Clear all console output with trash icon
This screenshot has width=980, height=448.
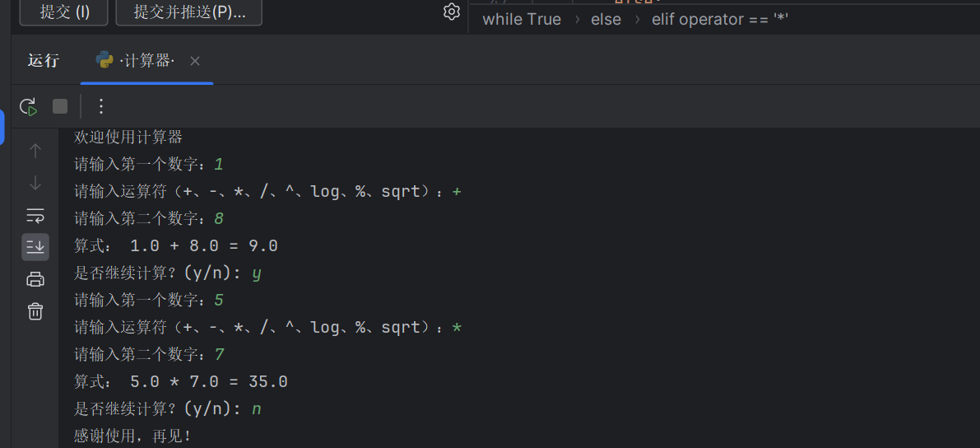[35, 311]
